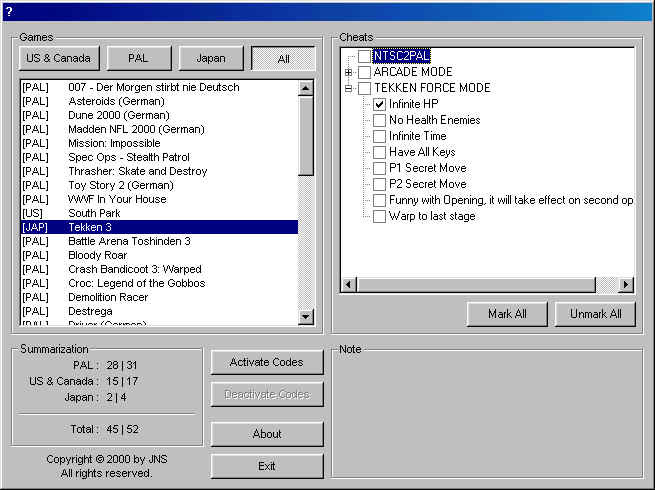Select the ARCADE MODE label in the tree
The image size is (655, 490).
(413, 72)
